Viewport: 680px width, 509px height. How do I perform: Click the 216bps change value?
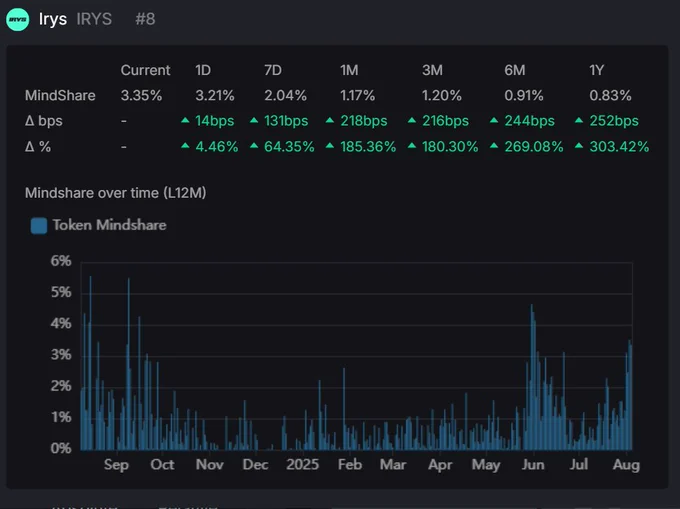pos(445,121)
